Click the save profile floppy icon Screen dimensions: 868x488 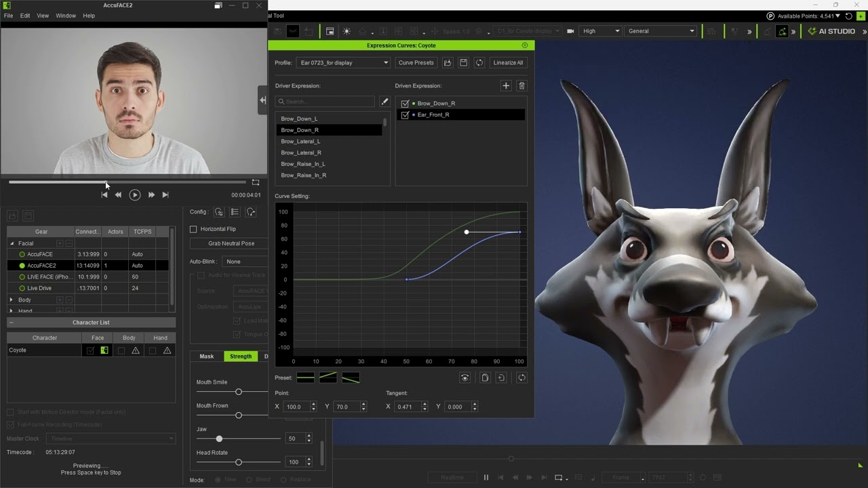tap(463, 62)
